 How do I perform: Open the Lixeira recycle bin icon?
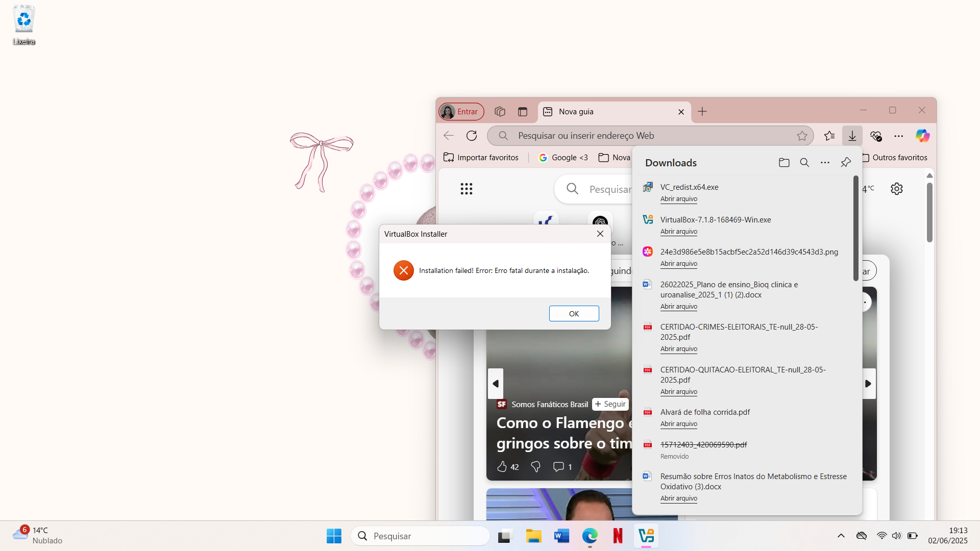click(x=24, y=25)
